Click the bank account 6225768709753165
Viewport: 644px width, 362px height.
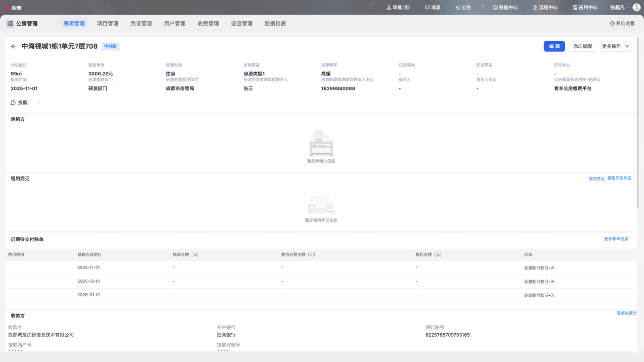pyautogui.click(x=448, y=335)
